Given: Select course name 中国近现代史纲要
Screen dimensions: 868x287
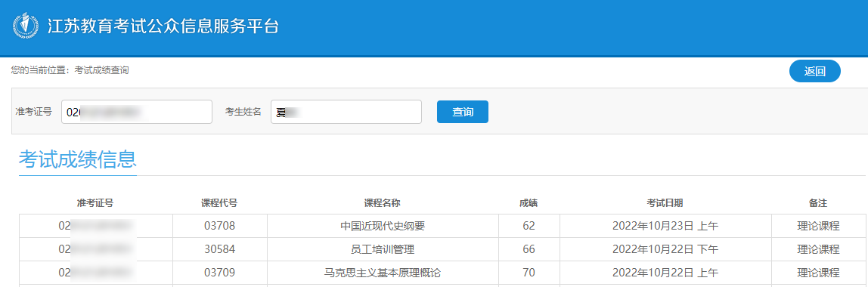Looking at the screenshot, I should [x=383, y=226].
